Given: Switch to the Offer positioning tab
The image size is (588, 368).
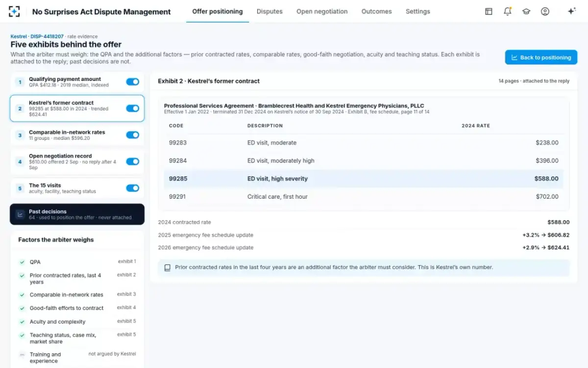Looking at the screenshot, I should coord(218,11).
